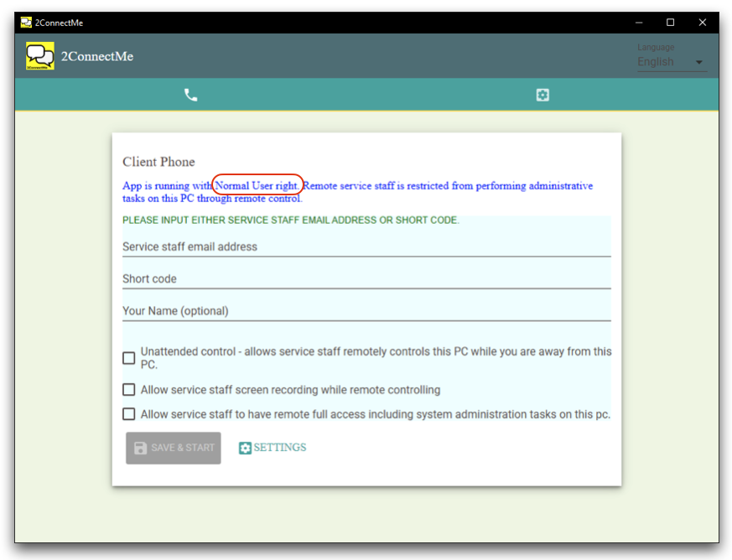Click the 2ConnectMe chat bubbles logo
732x560 pixels.
click(x=40, y=56)
